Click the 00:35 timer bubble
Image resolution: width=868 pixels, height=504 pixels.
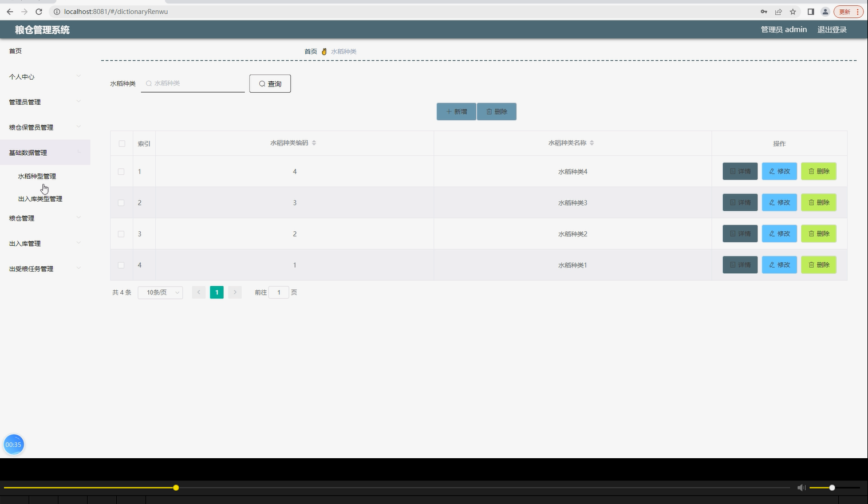tap(14, 444)
